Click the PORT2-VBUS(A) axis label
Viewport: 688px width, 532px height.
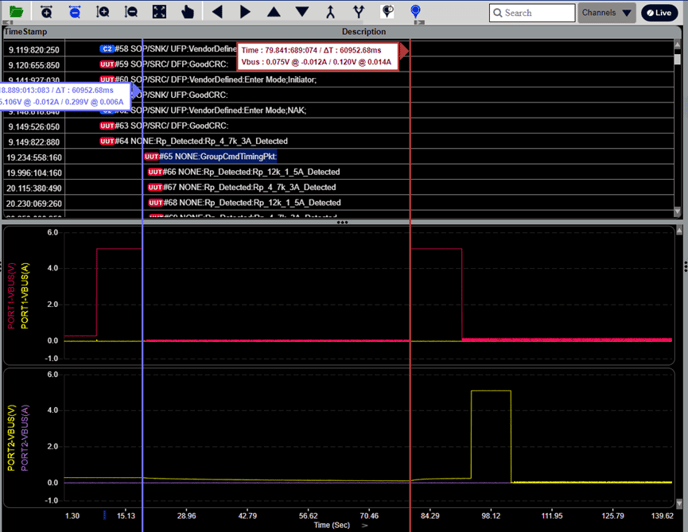tap(25, 438)
